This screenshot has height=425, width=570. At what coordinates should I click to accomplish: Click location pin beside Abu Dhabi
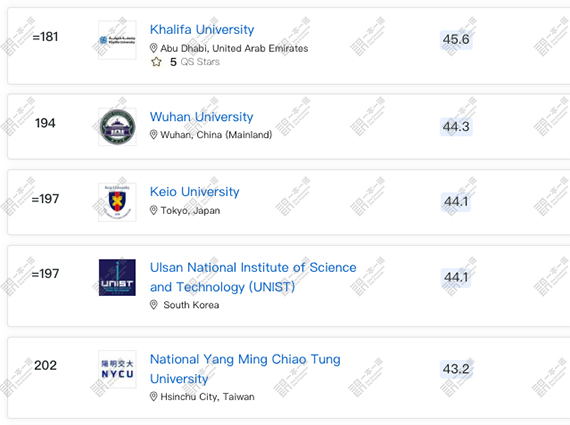pyautogui.click(x=153, y=48)
